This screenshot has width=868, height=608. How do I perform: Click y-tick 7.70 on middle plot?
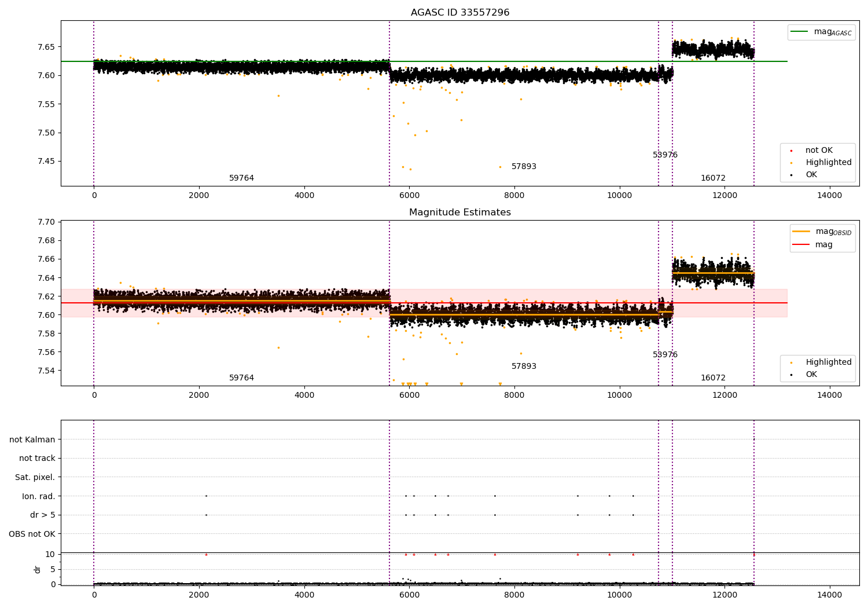tap(46, 222)
